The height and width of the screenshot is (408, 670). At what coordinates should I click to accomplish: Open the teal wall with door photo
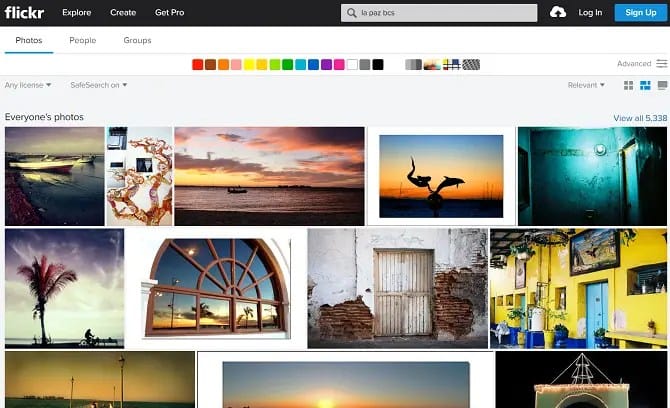[x=592, y=176]
